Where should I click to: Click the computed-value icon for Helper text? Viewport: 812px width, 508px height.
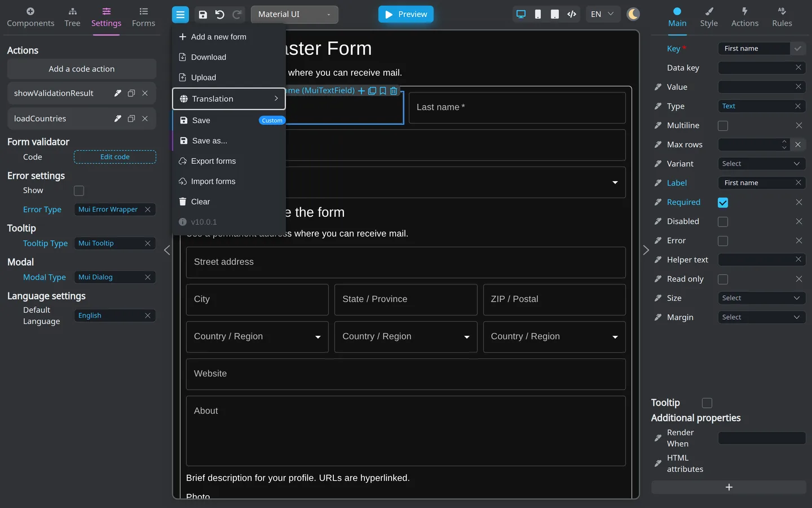click(x=658, y=260)
